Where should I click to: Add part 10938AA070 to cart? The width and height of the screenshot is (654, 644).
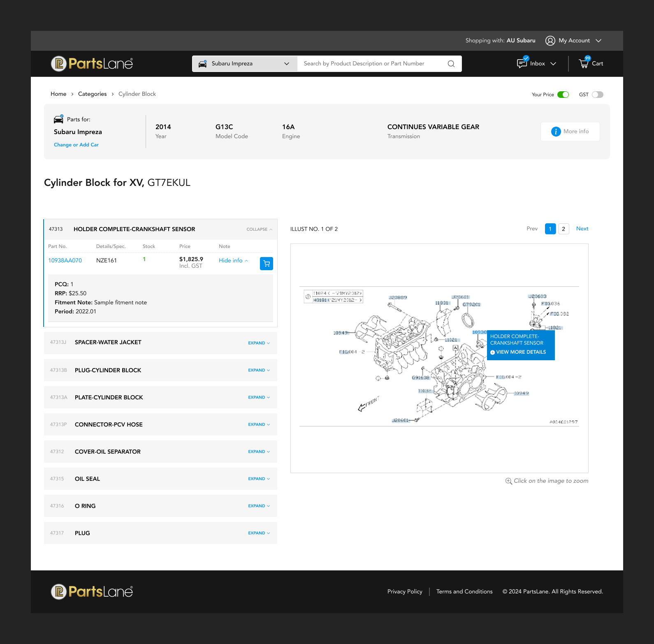point(267,264)
